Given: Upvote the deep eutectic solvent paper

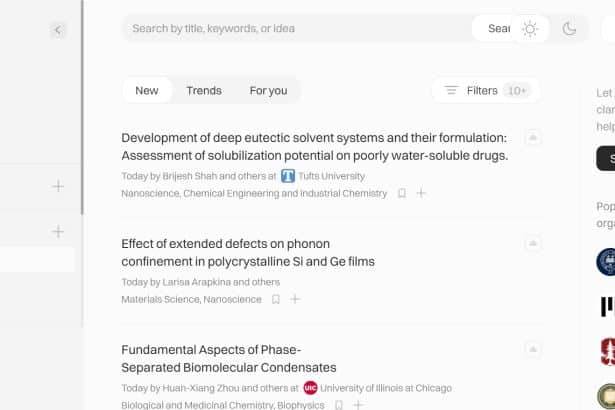Looking at the screenshot, I should coord(533,137).
